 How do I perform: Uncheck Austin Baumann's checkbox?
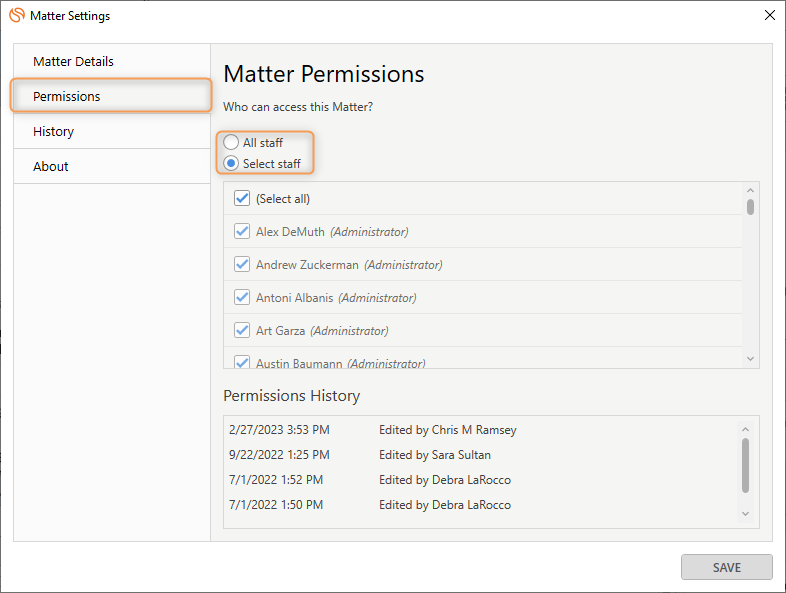tap(242, 362)
